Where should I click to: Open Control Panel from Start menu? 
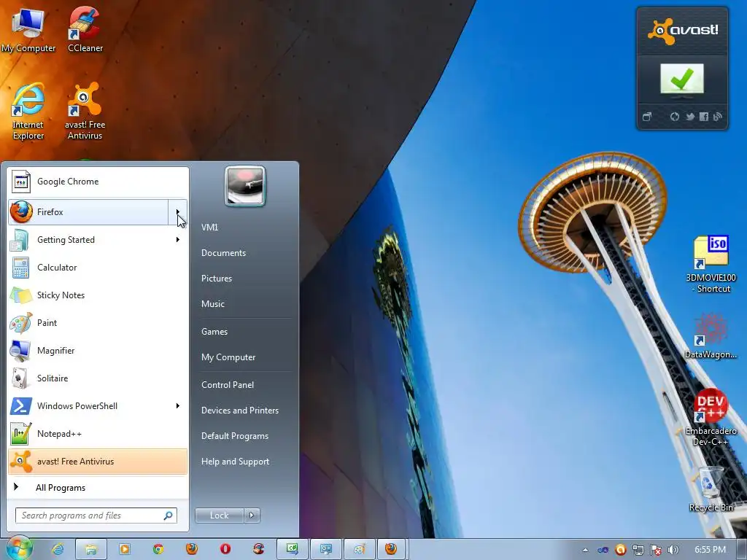[228, 385]
